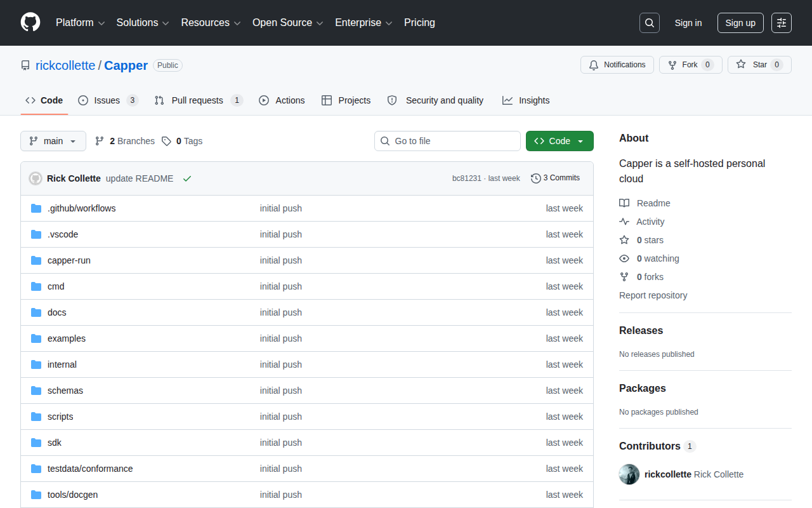
Task: Open the update README commit message
Action: click(140, 178)
